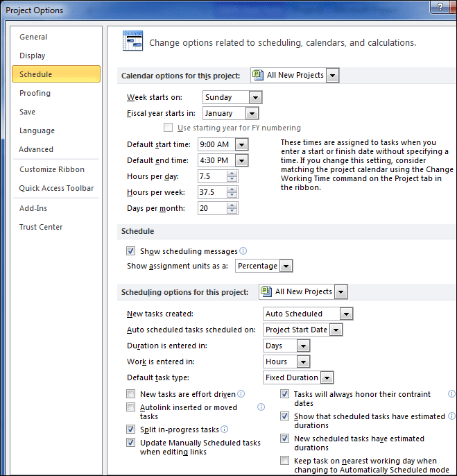This screenshot has width=457, height=476.
Task: Select the General options category
Action: [56, 37]
